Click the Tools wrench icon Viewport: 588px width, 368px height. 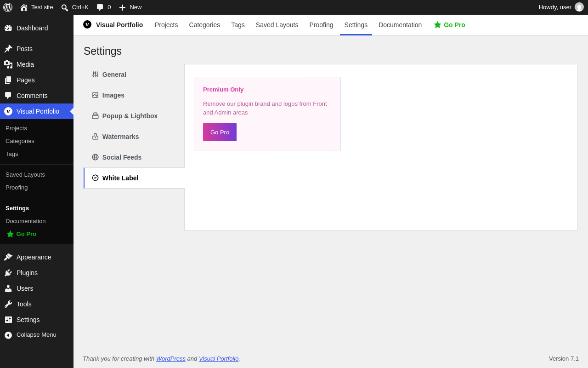pyautogui.click(x=8, y=304)
